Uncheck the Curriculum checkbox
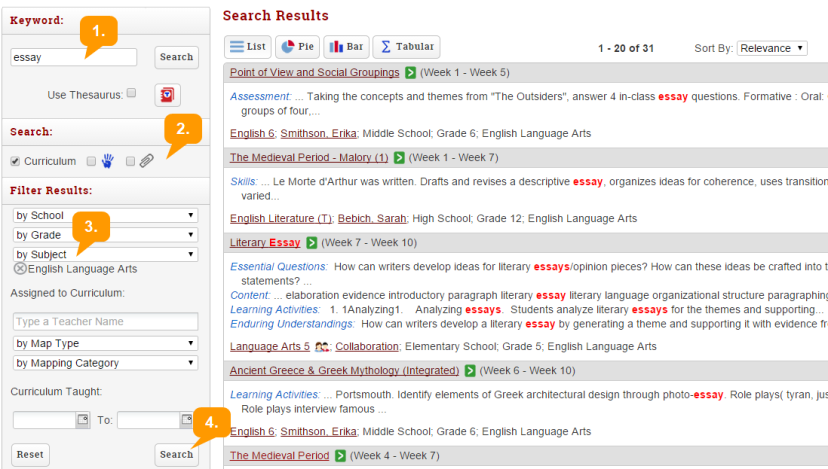 (x=15, y=161)
